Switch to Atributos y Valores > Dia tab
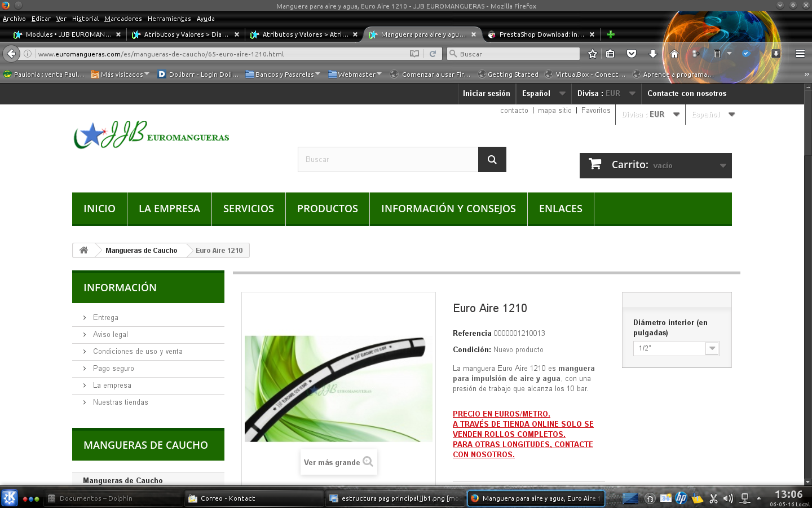812x508 pixels. point(186,34)
